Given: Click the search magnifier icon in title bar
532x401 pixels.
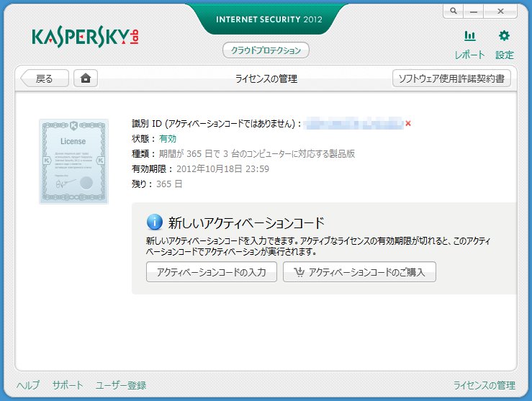Looking at the screenshot, I should coord(454,11).
